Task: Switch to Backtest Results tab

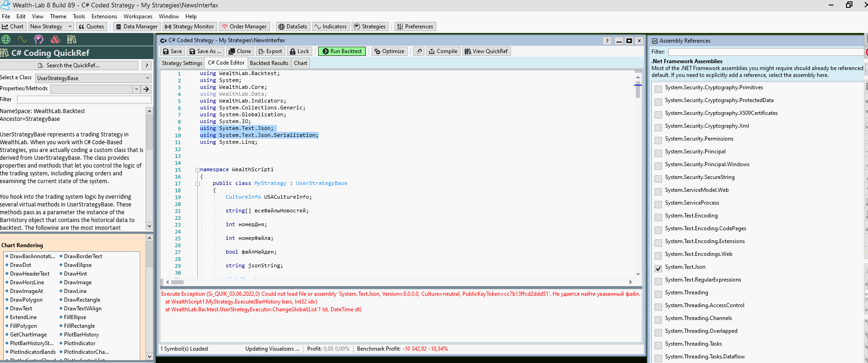Action: tap(269, 63)
